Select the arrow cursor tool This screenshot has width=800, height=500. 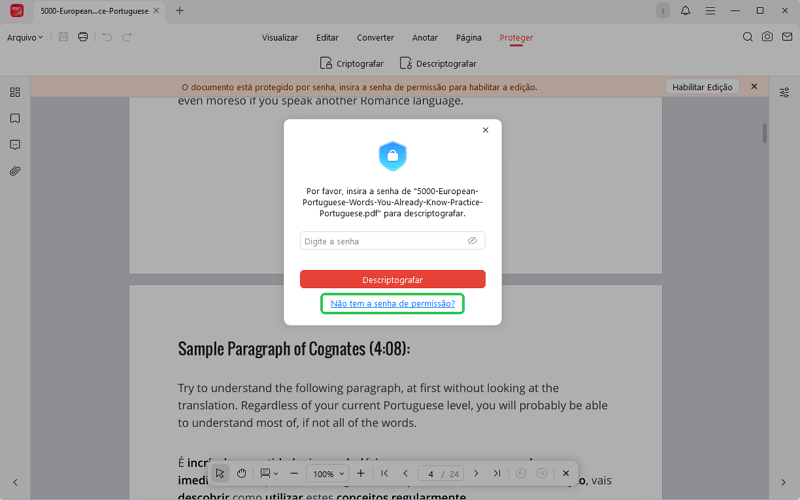point(220,473)
